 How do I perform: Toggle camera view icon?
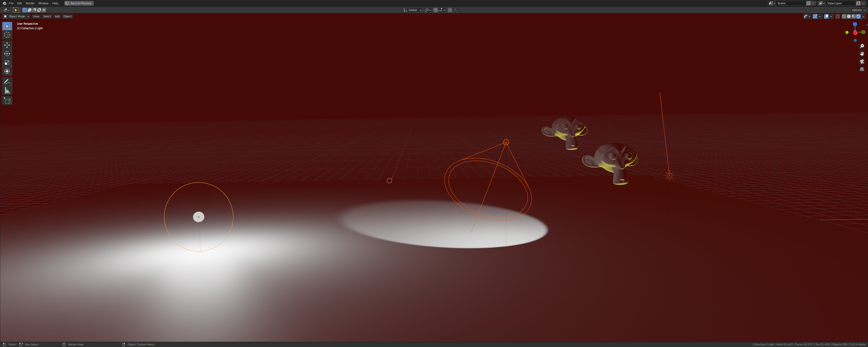[862, 61]
